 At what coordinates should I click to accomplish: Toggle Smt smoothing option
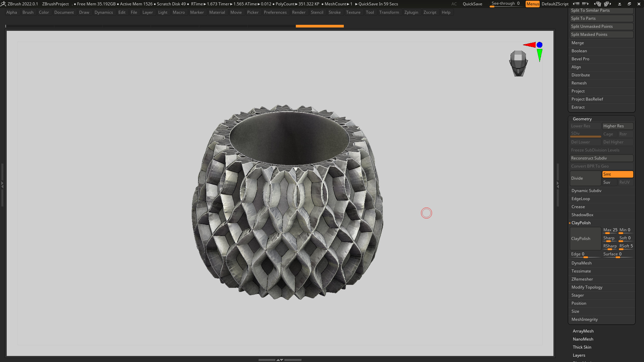tap(618, 174)
